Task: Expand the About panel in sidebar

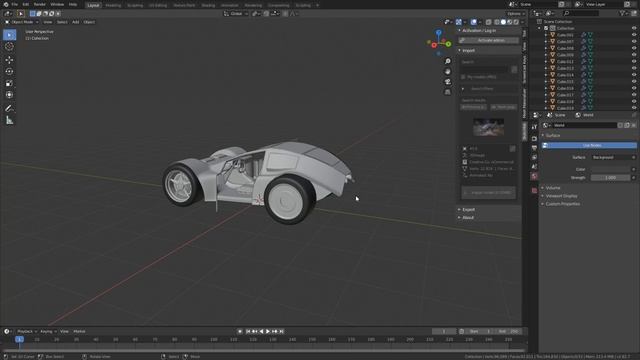Action: point(468,218)
